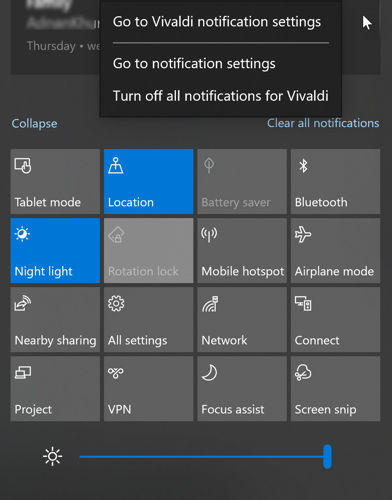This screenshot has height=500, width=392.
Task: Click the Screen snip scissors icon
Action: pos(303,372)
